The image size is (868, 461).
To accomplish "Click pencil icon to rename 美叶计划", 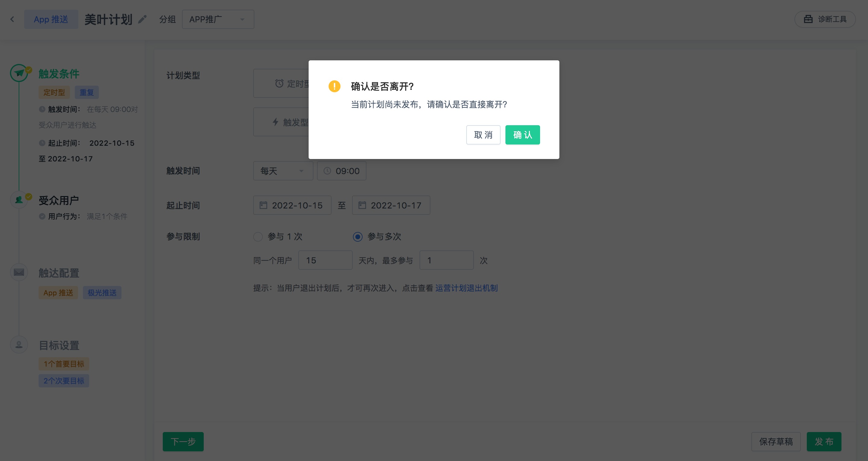I will pos(142,19).
